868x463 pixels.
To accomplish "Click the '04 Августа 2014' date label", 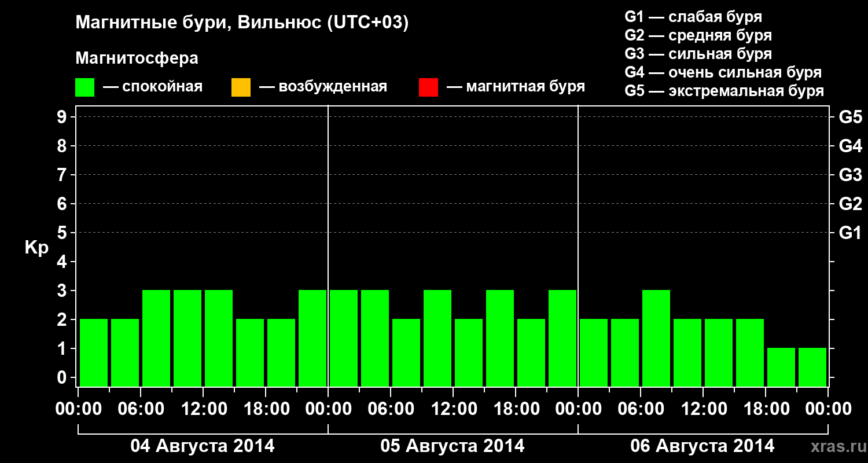I will coord(203,446).
